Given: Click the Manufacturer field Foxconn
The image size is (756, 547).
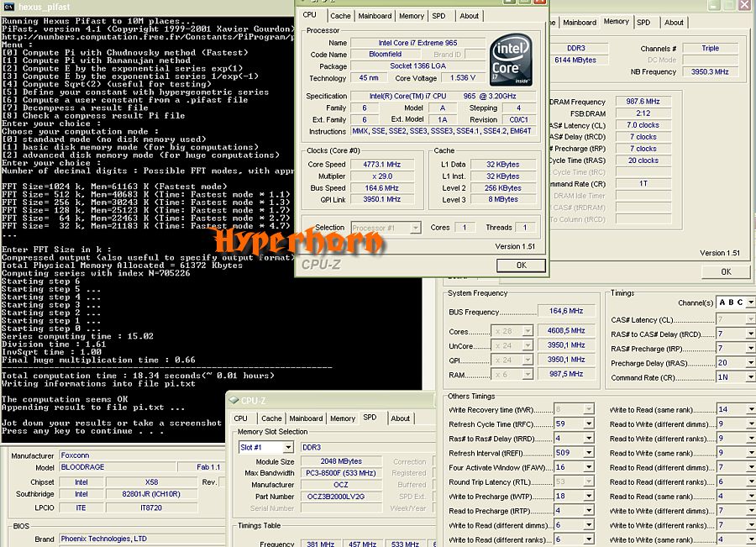Looking at the screenshot, I should (141, 455).
